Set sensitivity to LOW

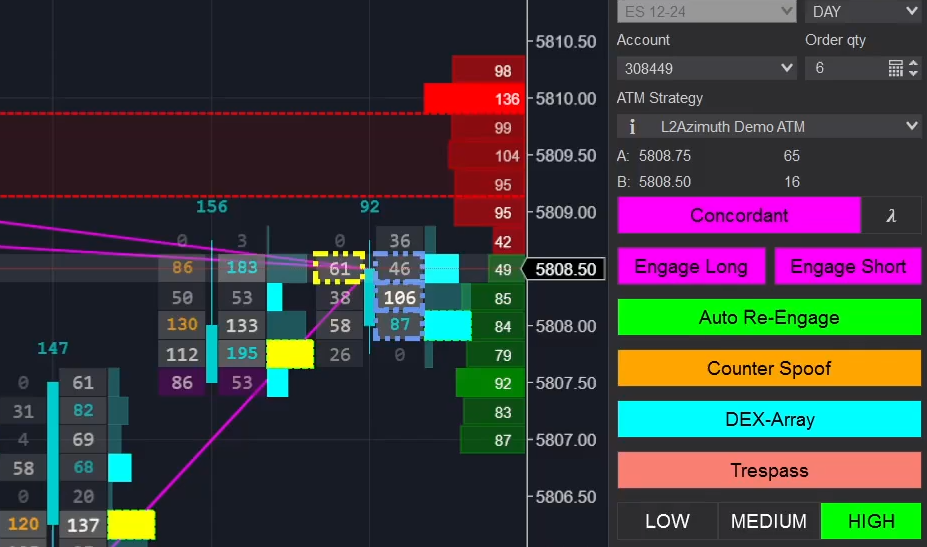tap(667, 521)
